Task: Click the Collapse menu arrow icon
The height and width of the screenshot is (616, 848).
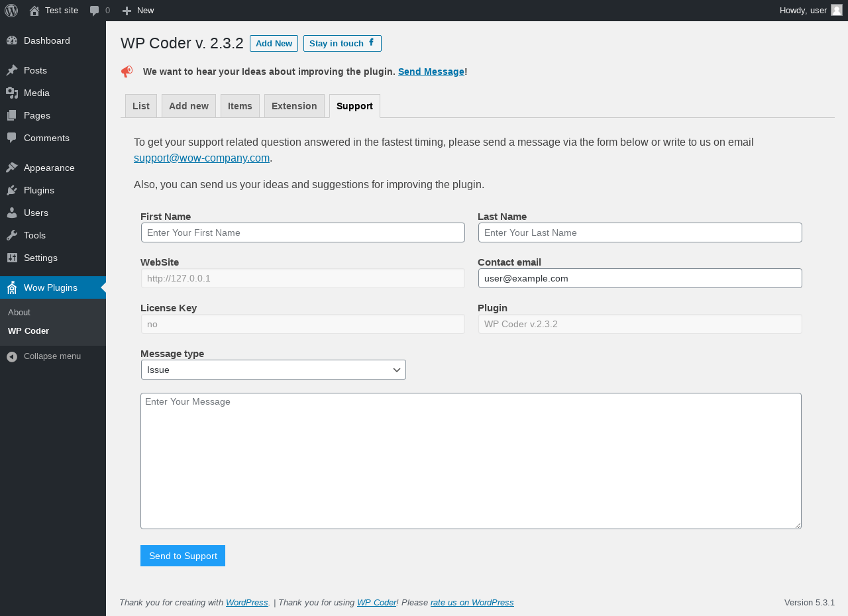Action: [12, 356]
